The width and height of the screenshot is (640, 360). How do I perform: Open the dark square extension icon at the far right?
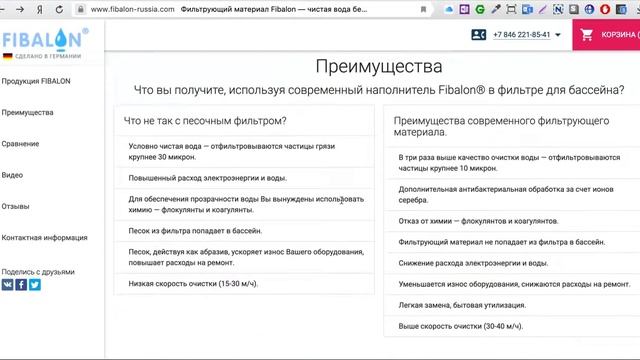pyautogui.click(x=621, y=9)
